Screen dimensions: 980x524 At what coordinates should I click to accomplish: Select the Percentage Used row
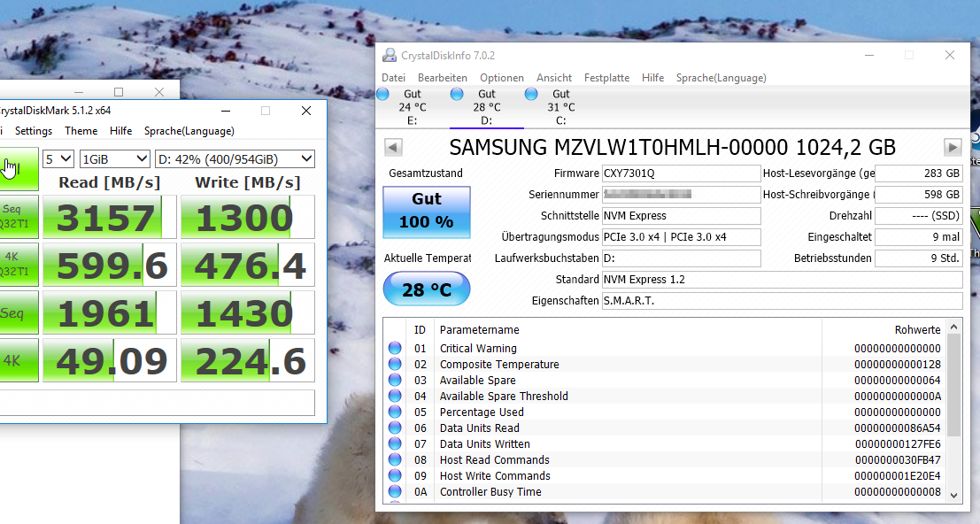point(665,412)
